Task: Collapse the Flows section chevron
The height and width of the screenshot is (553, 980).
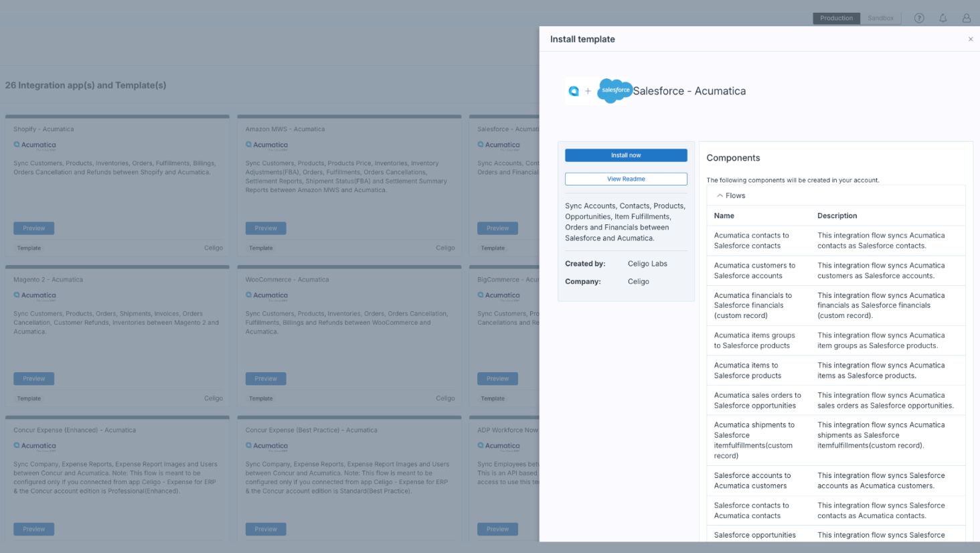Action: point(720,195)
